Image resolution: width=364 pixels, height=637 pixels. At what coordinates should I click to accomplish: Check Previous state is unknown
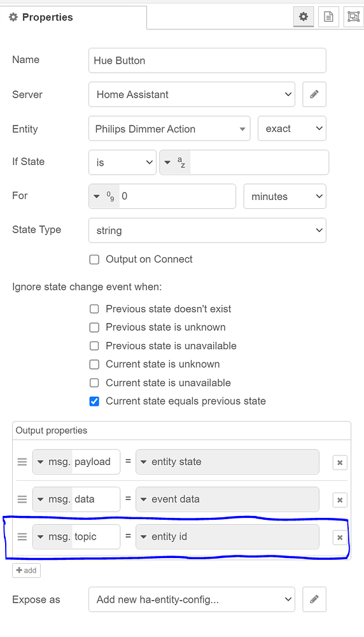tap(94, 327)
